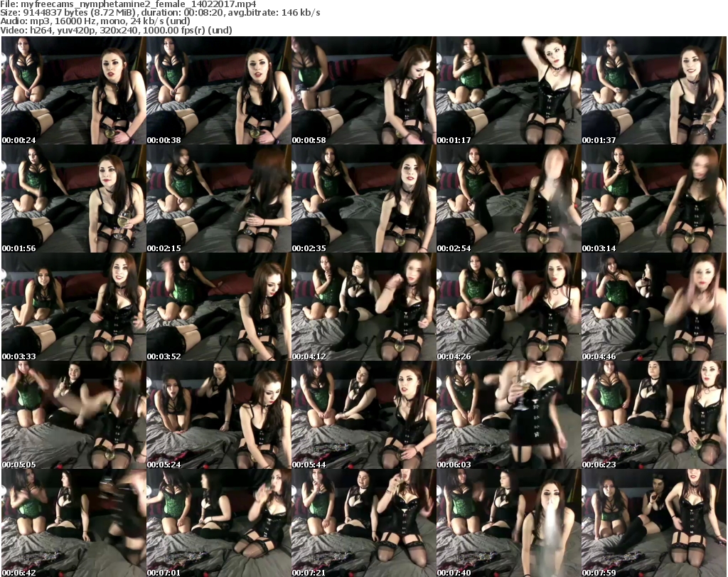The height and width of the screenshot is (577, 728).
Task: Pick the frame stamped 00:03:33
Action: (x=73, y=307)
